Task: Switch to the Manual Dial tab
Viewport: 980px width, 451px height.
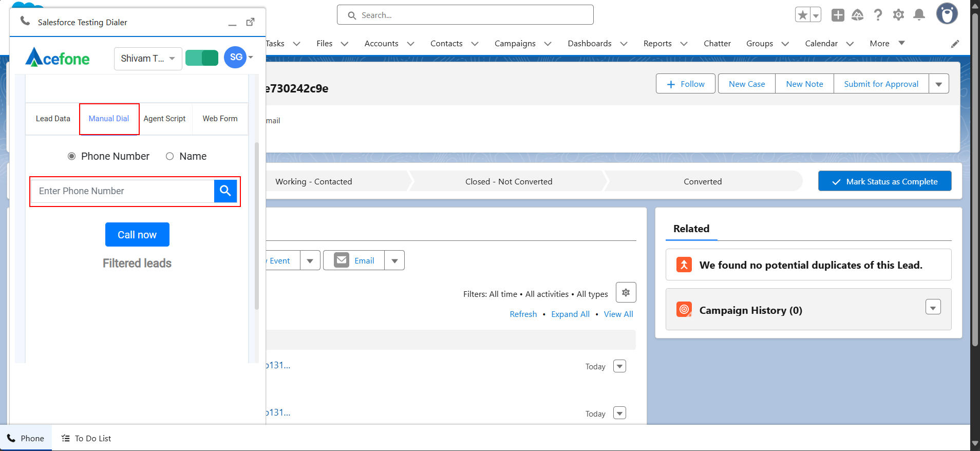Action: pyautogui.click(x=109, y=119)
